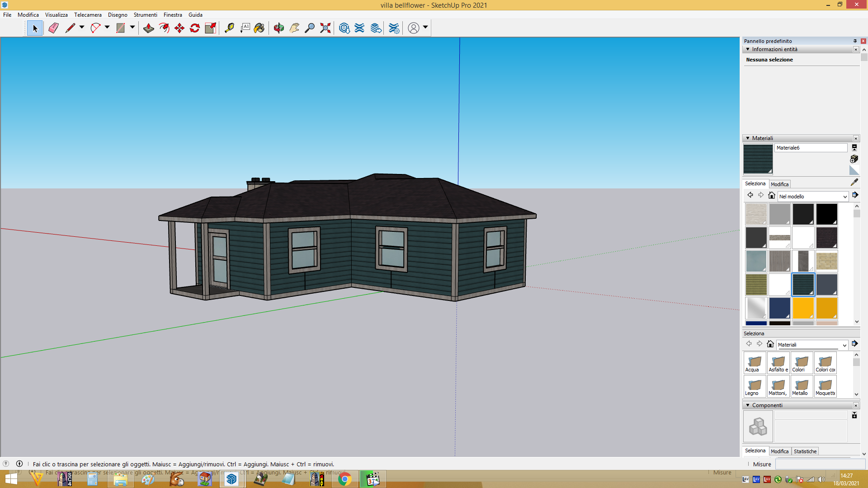This screenshot has height=488, width=868.
Task: Collapse the Materiali panel
Action: coord(748,138)
